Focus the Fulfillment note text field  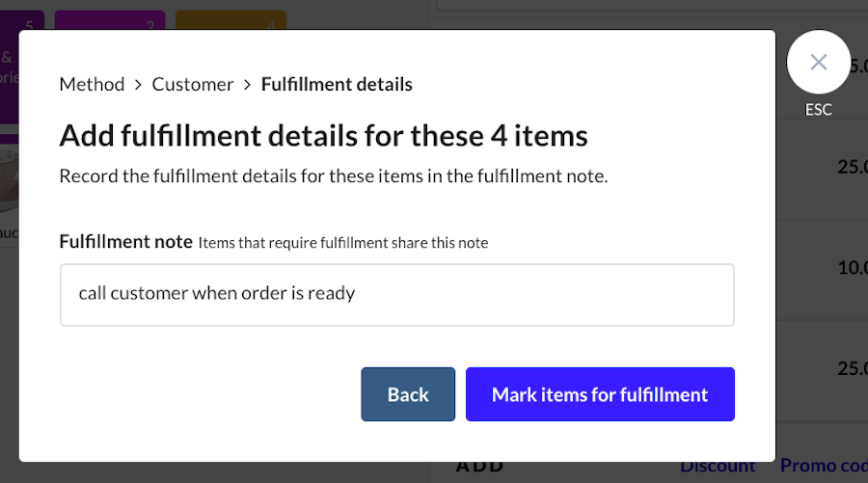[396, 294]
